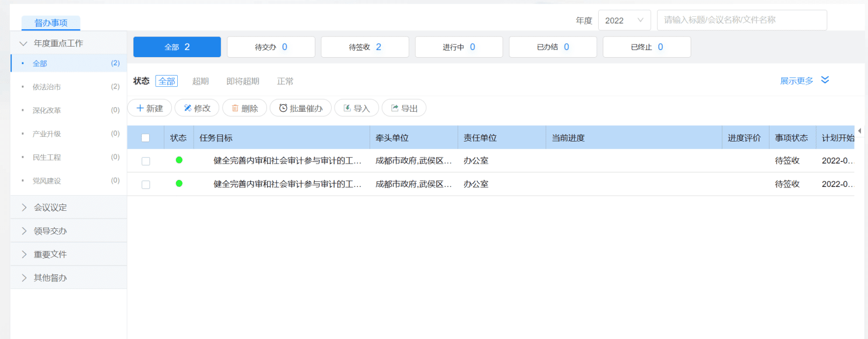Click the collapse arrow at table right edge
This screenshot has height=339, width=868.
point(859,131)
